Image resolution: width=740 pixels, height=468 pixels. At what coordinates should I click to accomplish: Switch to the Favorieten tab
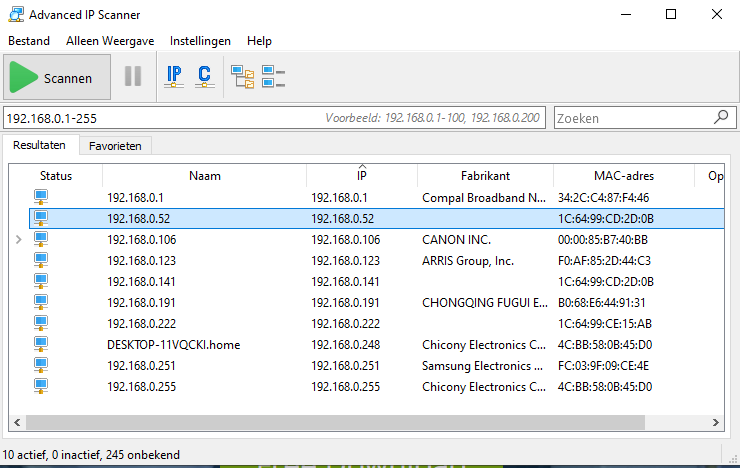[x=115, y=146]
